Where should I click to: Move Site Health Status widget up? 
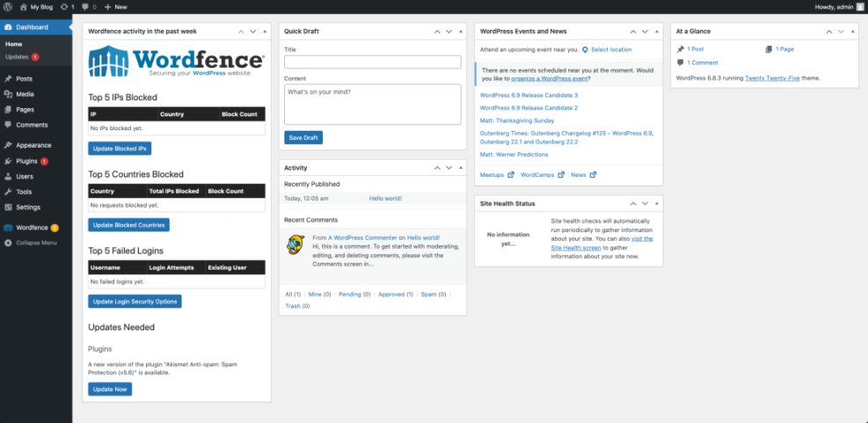click(633, 204)
